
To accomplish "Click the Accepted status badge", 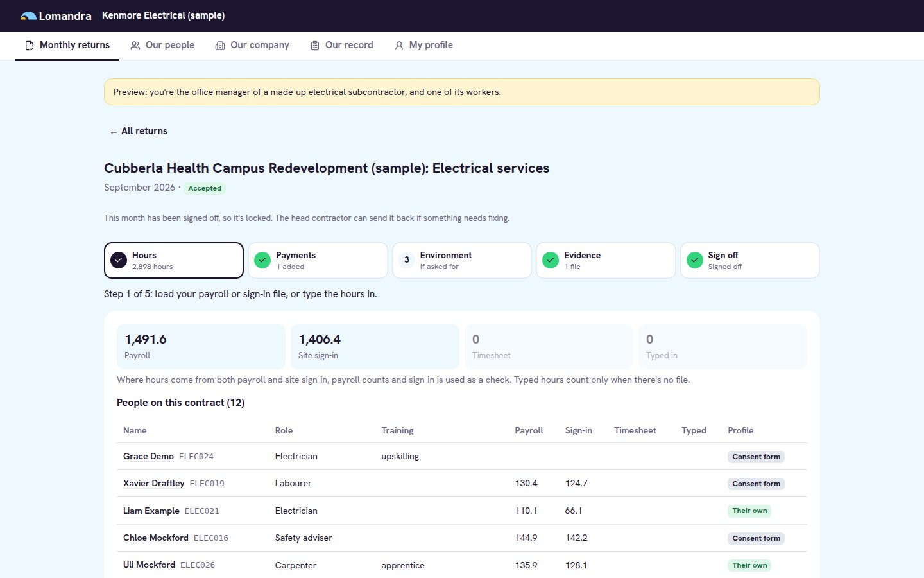I will pyautogui.click(x=205, y=188).
